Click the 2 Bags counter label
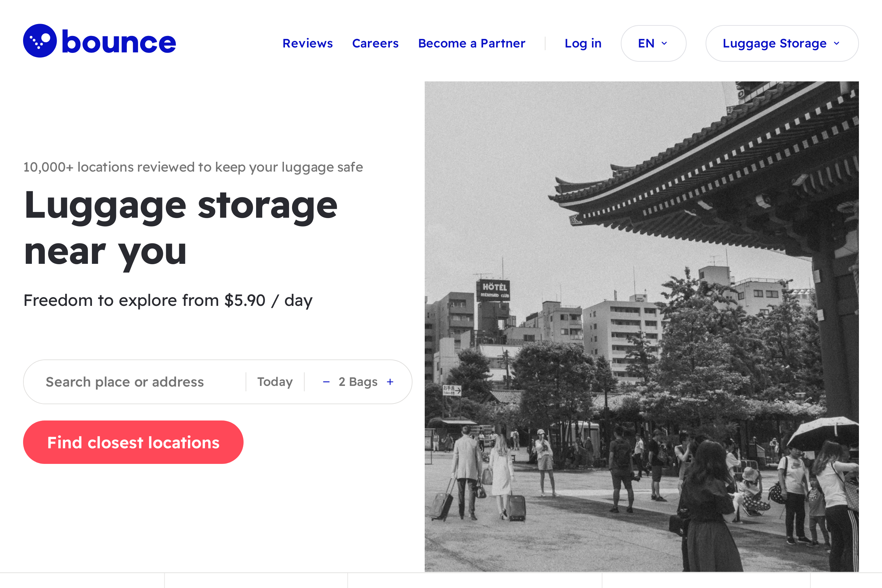 pyautogui.click(x=358, y=382)
